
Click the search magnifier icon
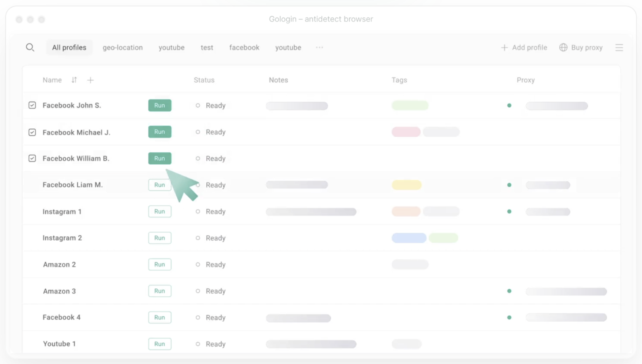pyautogui.click(x=30, y=47)
